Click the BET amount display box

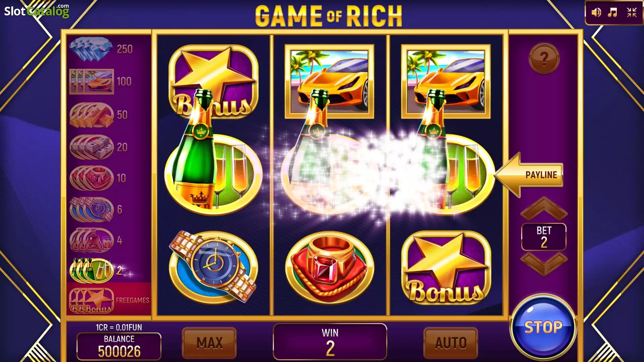544,237
